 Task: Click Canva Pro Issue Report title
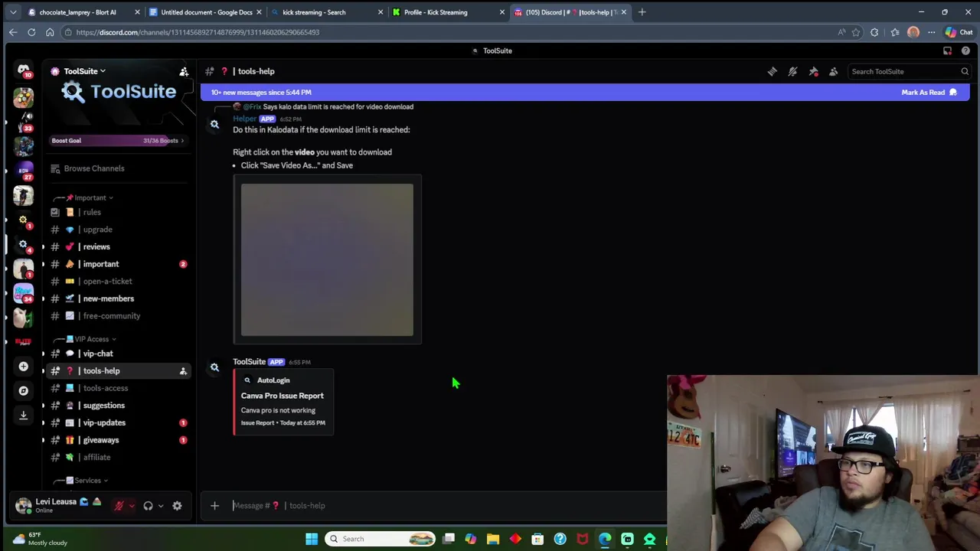(283, 396)
